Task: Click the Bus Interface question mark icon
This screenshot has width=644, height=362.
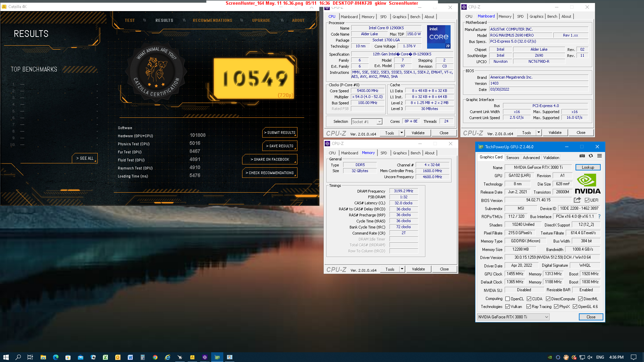Action: 599,216
